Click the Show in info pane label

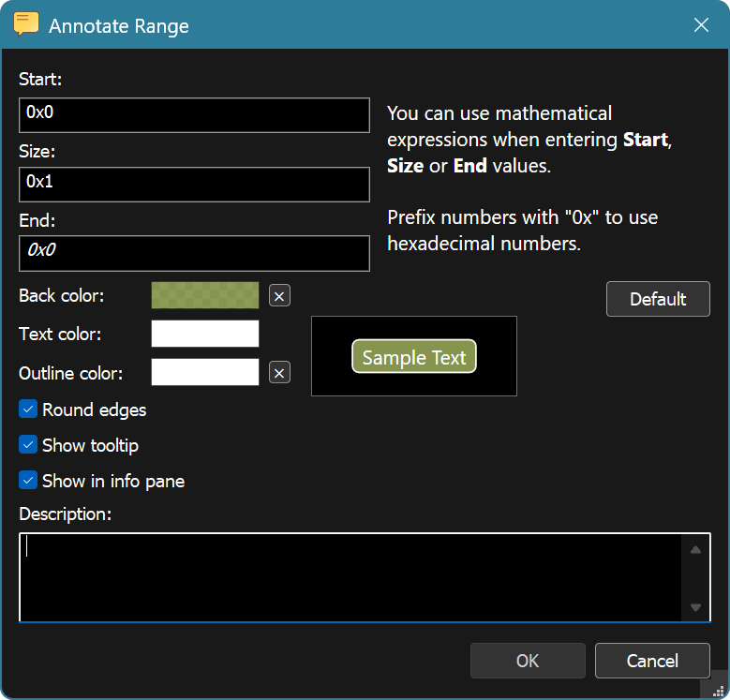pyautogui.click(x=113, y=482)
